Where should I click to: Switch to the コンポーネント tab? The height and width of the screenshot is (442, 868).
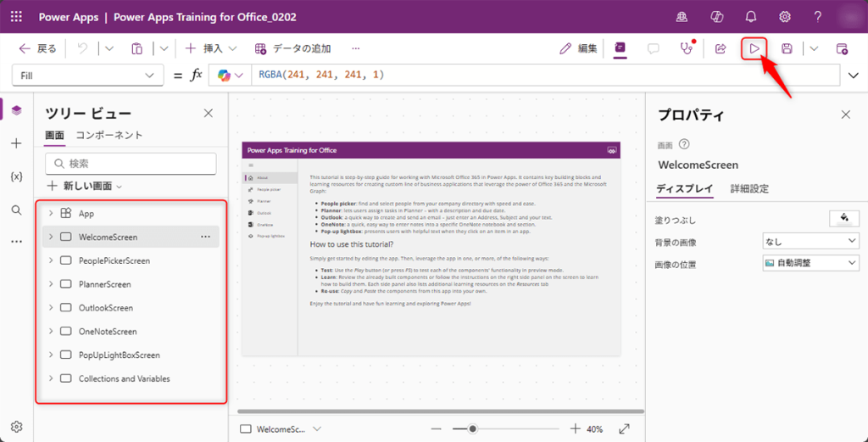tap(109, 135)
